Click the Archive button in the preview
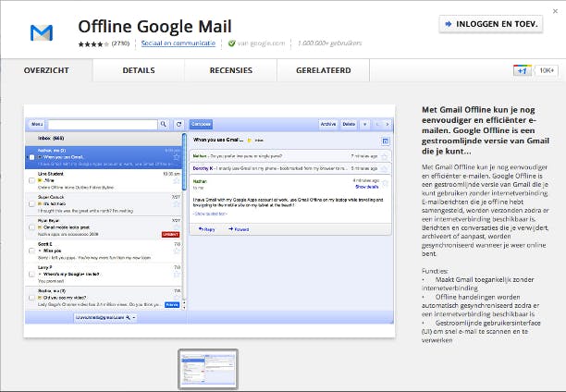 point(328,124)
